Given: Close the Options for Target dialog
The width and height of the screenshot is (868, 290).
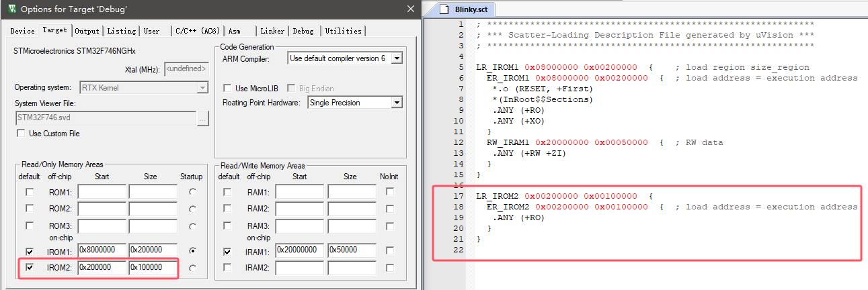Looking at the screenshot, I should pyautogui.click(x=409, y=9).
